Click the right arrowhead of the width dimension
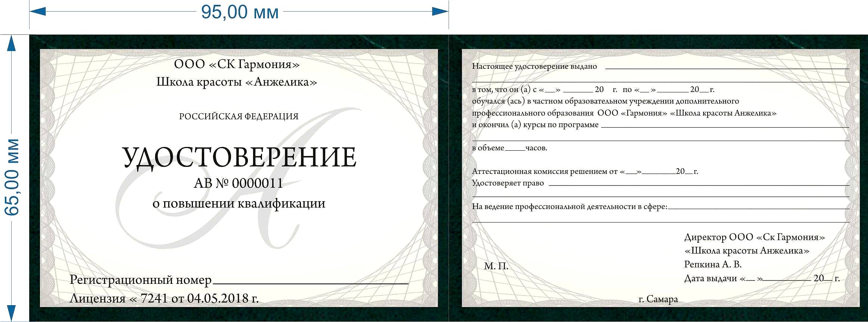 [440, 12]
